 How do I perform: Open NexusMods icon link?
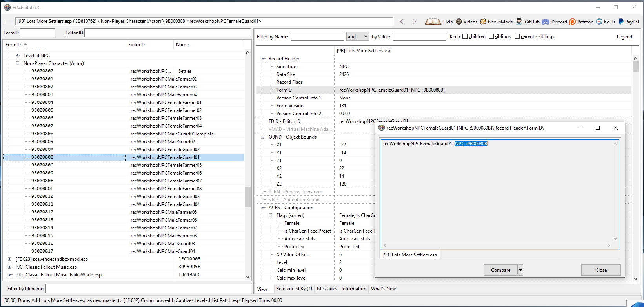click(x=483, y=22)
